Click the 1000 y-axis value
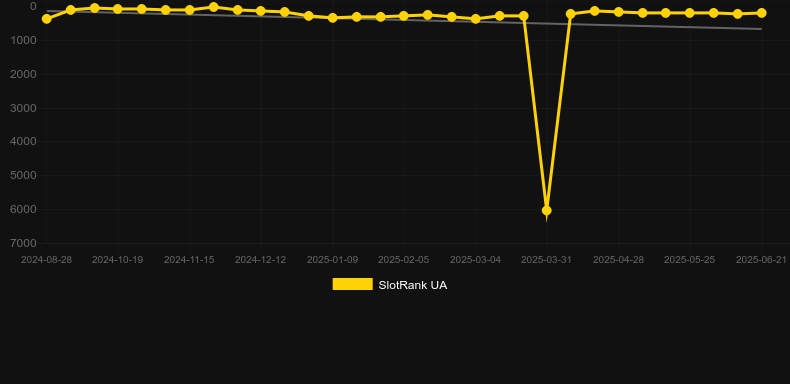The width and height of the screenshot is (790, 384). tap(23, 40)
